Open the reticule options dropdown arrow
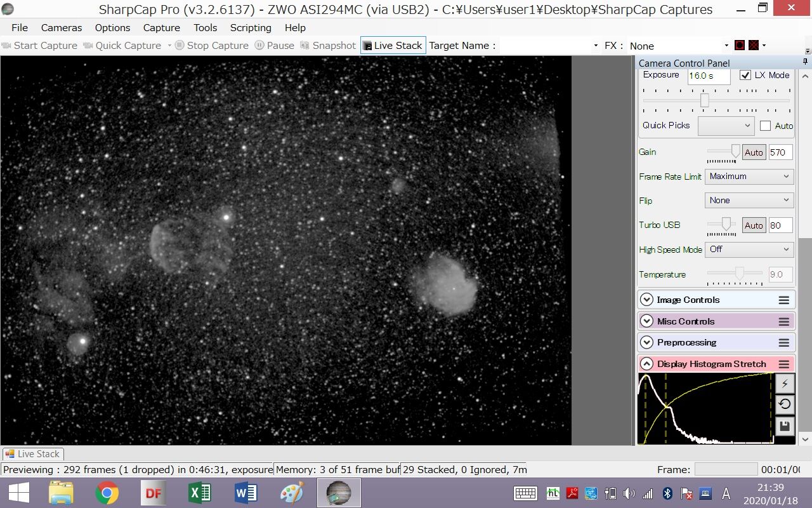812x508 pixels. (764, 45)
